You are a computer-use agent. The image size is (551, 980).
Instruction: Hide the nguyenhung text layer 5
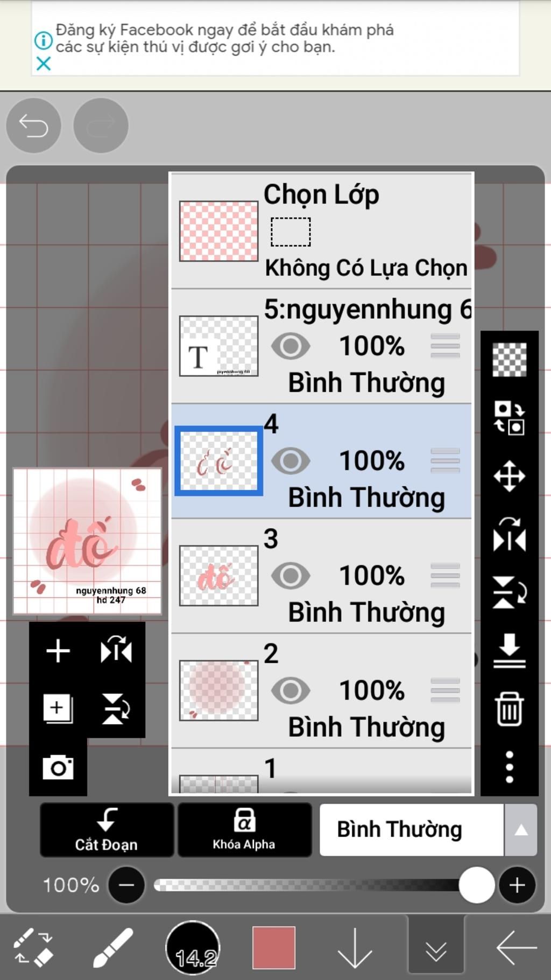(x=291, y=346)
